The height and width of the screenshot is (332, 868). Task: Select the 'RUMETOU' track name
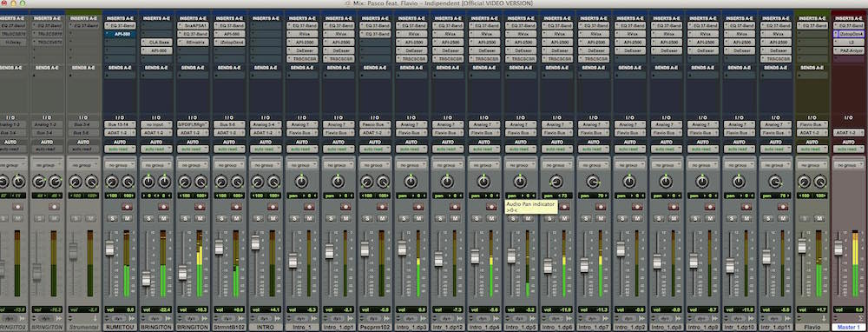point(120,327)
